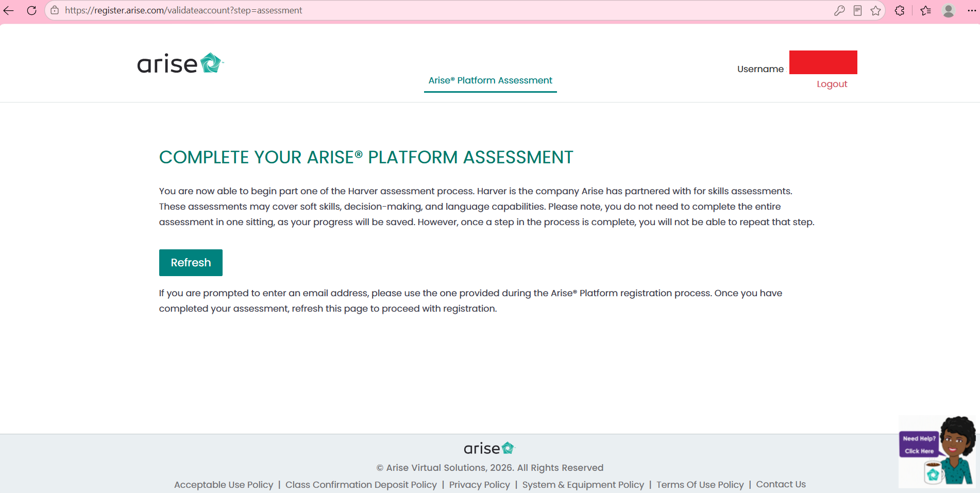
Task: Open the reader view icon in address bar
Action: pyautogui.click(x=857, y=10)
